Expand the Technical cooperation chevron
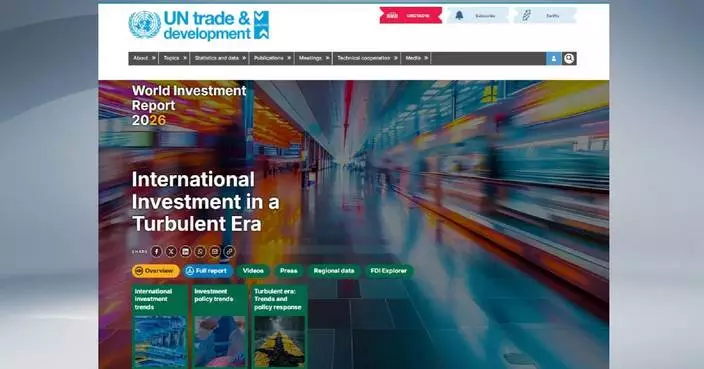The width and height of the screenshot is (704, 369). 396,58
